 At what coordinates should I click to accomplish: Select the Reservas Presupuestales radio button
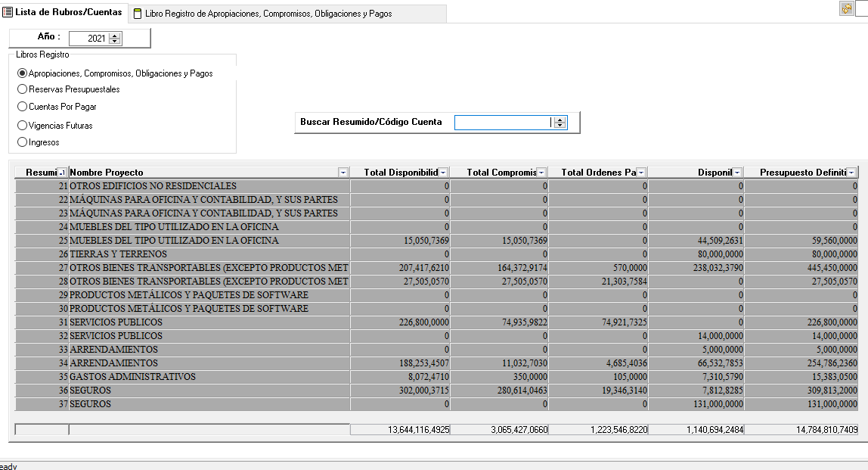click(x=22, y=89)
